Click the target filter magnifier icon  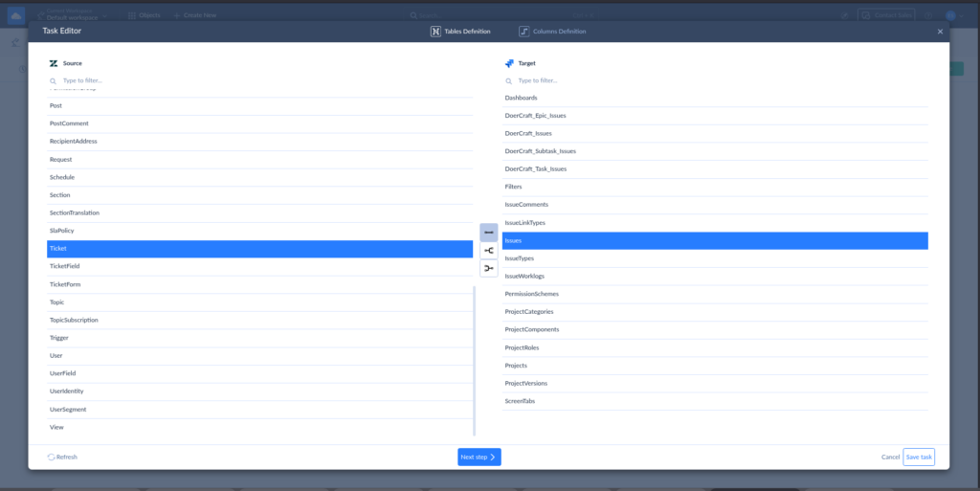[509, 81]
